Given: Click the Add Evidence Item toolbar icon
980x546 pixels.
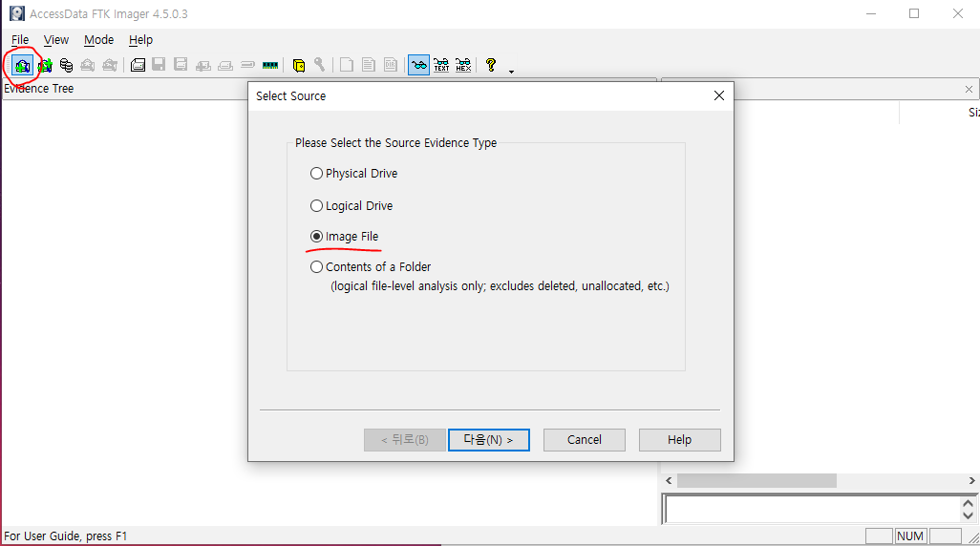Looking at the screenshot, I should pyautogui.click(x=23, y=65).
